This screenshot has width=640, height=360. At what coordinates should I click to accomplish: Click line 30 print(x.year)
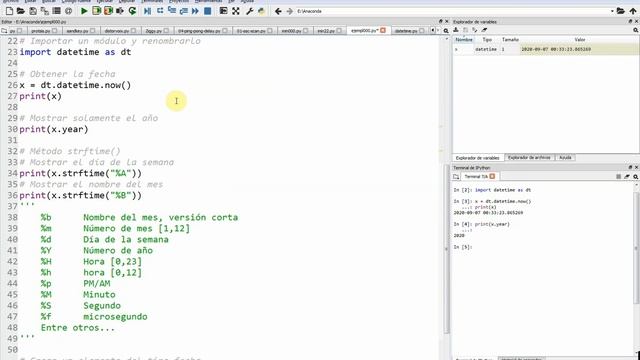tap(53, 129)
